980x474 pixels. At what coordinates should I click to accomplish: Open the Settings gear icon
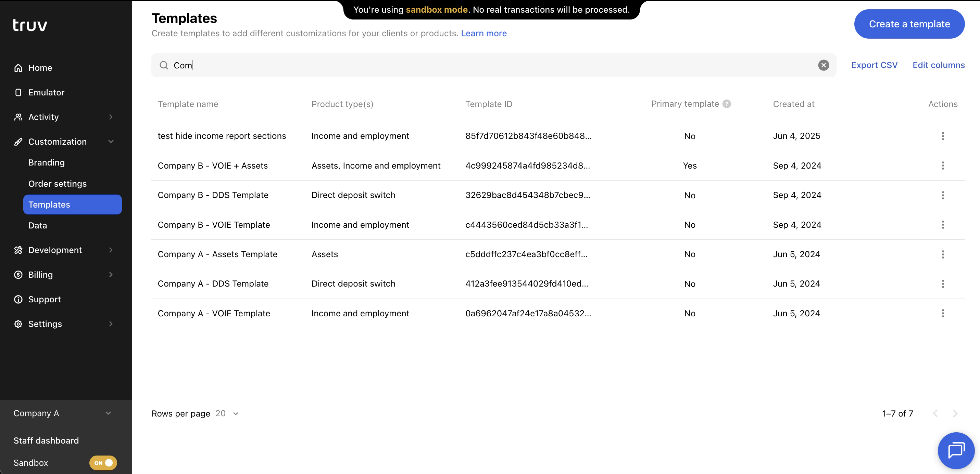(x=18, y=324)
